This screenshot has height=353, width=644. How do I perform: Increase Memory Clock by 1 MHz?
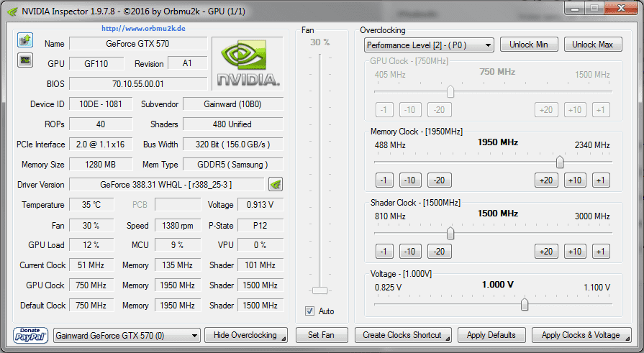coord(601,180)
